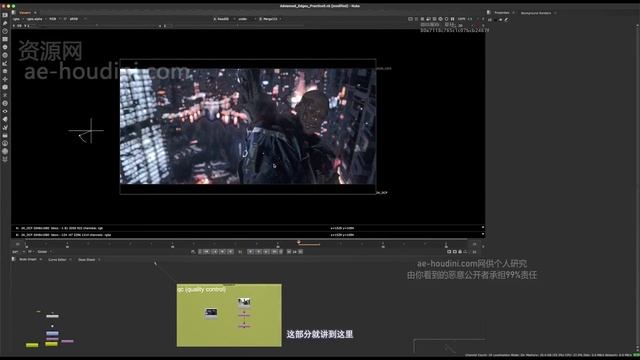This screenshot has height=360, width=640.
Task: Open the Time nodes clock icon menu
Action: click(x=5, y=31)
